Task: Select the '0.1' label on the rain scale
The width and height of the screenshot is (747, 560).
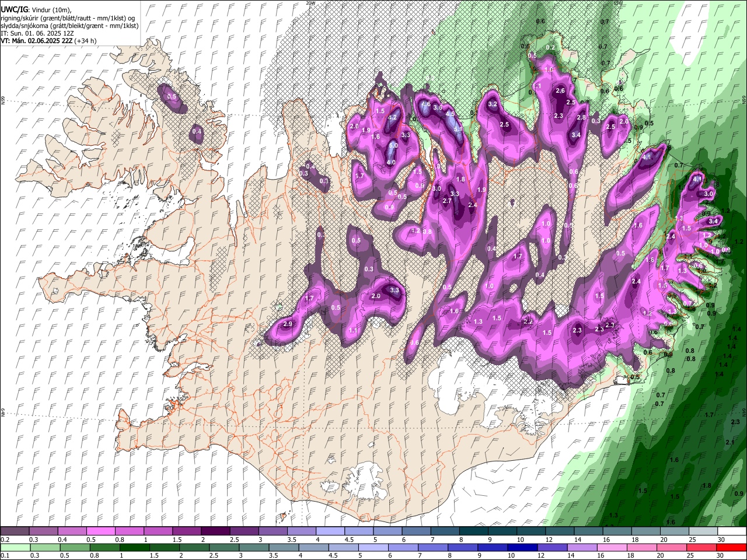Action: point(5,555)
